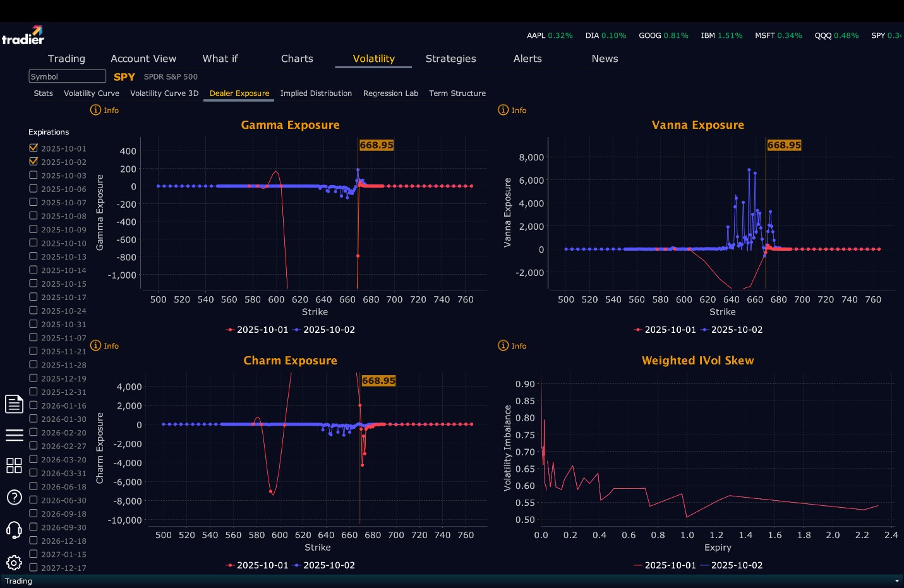Check the 2025-10-06 expiration
This screenshot has height=588, width=904.
point(33,188)
